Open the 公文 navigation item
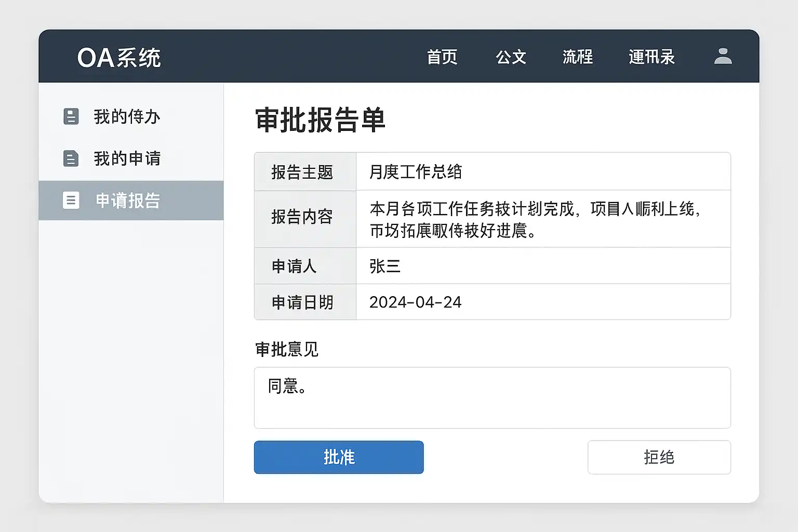The width and height of the screenshot is (798, 532). pos(511,57)
